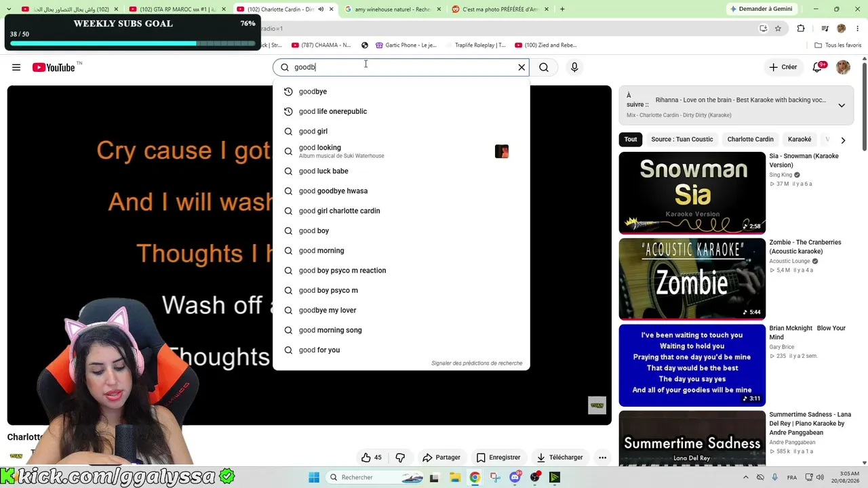Select the Charlotte Cardin chip
Viewport: 868px width, 488px height.
[750, 140]
